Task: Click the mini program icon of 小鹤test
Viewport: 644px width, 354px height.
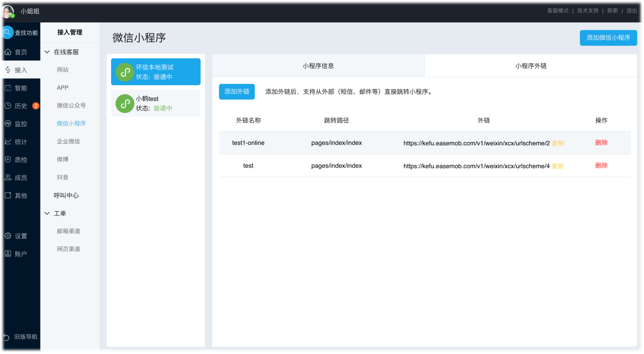Action: (x=125, y=104)
